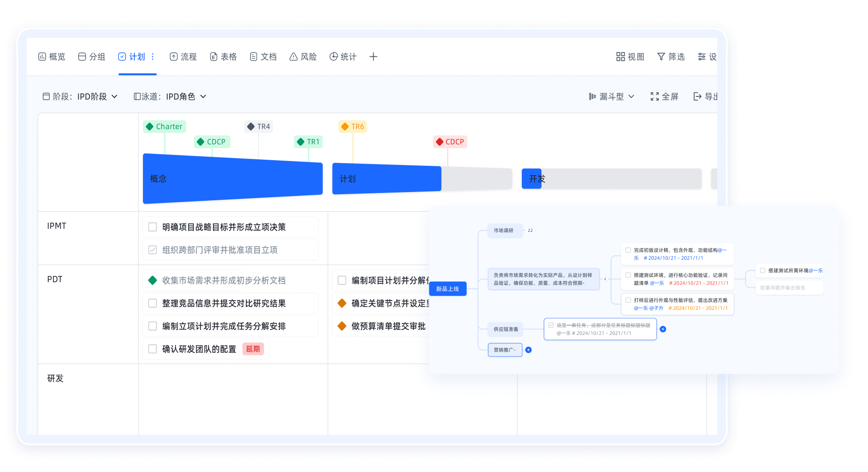Screen dimensions: 868x472
Task: Click the 流程 process tab icon
Action: click(174, 57)
